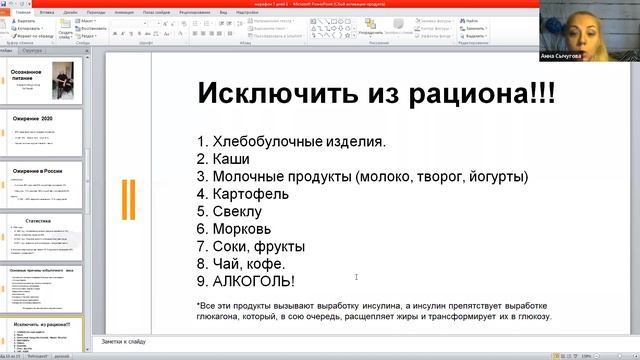Switch to the Анимация ribbon tab

pyautogui.click(x=124, y=13)
